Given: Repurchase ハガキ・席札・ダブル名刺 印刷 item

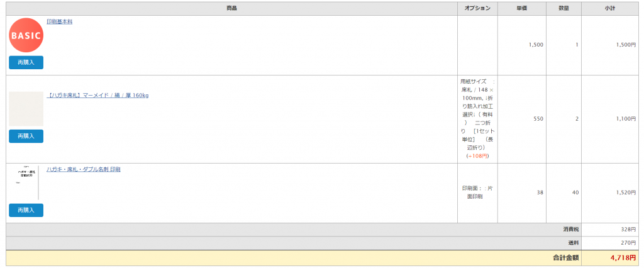Looking at the screenshot, I should click(26, 210).
